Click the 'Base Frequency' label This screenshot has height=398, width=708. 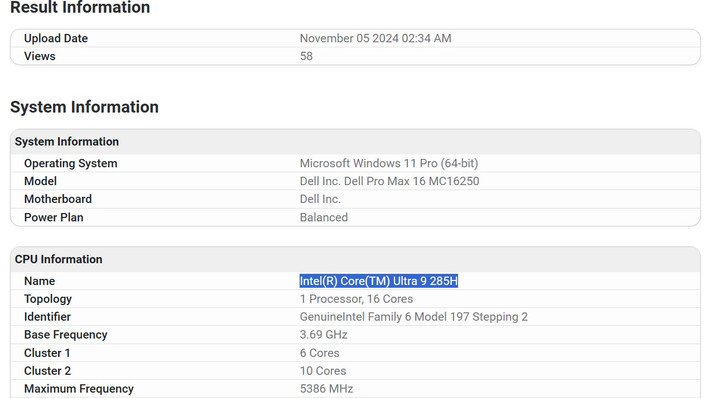coord(65,335)
